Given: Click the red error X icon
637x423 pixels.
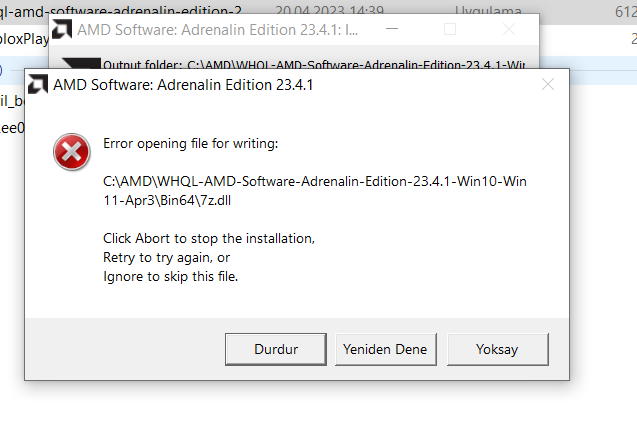Looking at the screenshot, I should click(70, 152).
